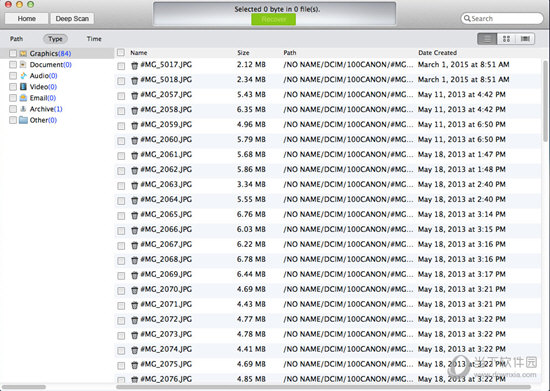Click the Graphics category icon
The height and width of the screenshot is (391, 550).
point(24,54)
